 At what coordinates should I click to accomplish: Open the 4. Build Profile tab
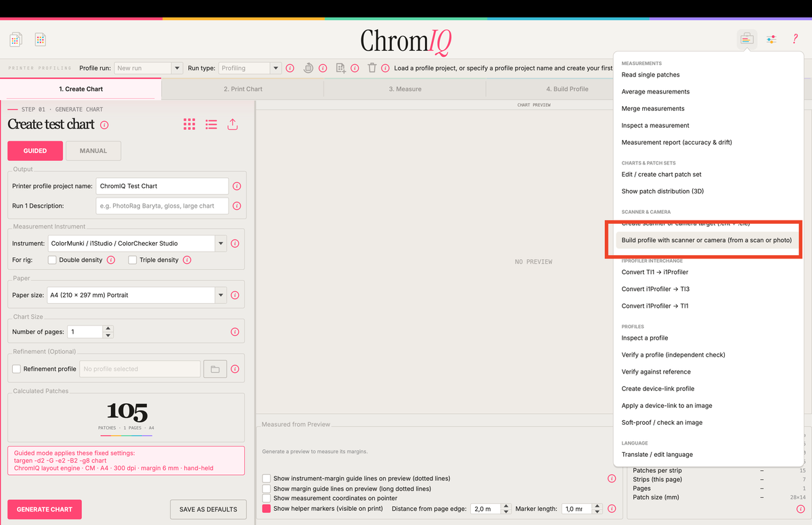(x=567, y=89)
